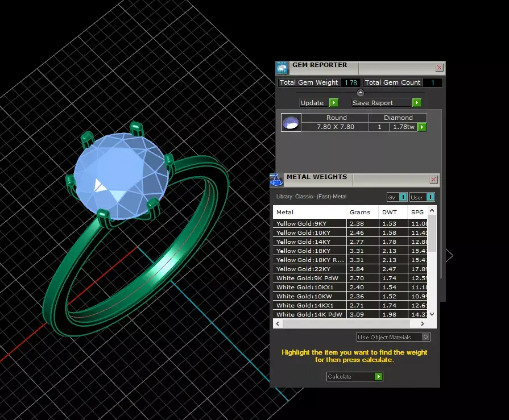
Task: Click the 1.78tw weight cell
Action: (403, 127)
